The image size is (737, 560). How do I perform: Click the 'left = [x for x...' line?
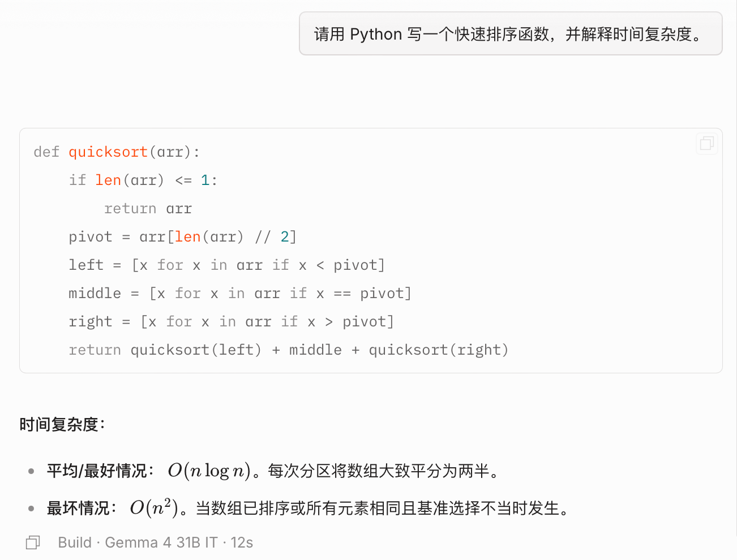[226, 265]
